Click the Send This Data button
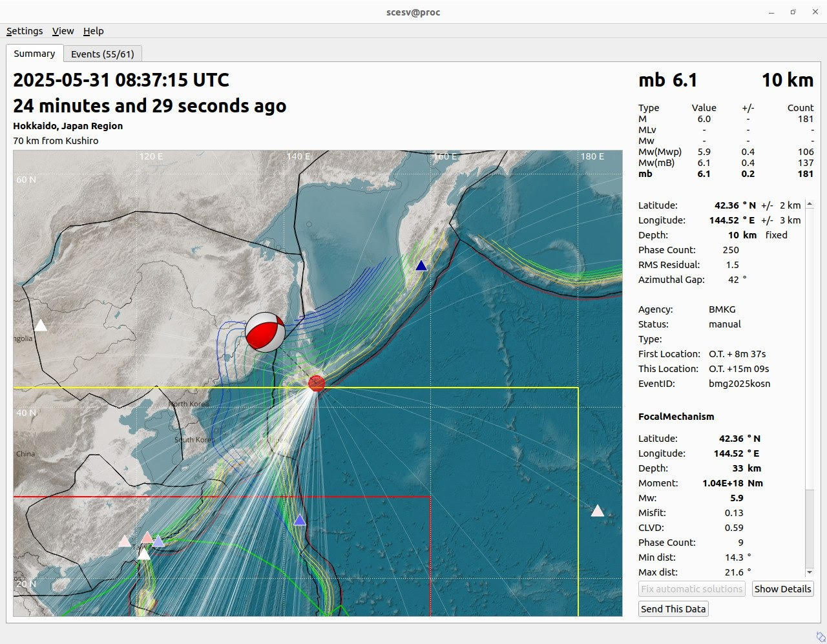 point(673,609)
